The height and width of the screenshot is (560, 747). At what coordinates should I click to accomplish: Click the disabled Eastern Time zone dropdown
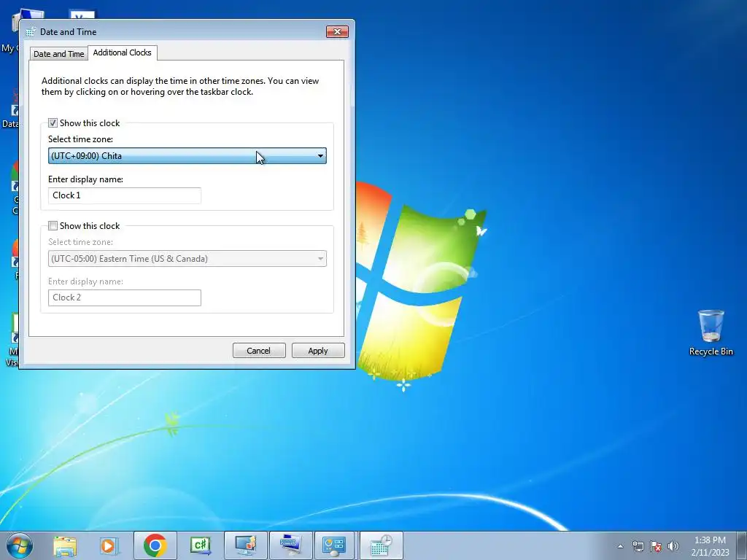click(x=187, y=259)
